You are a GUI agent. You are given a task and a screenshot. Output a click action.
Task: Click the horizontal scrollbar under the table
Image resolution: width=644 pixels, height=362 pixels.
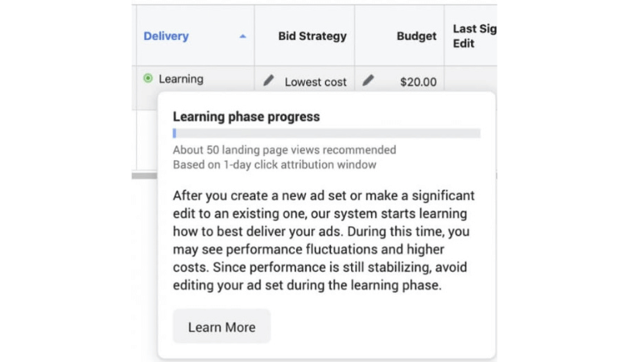tap(145, 175)
